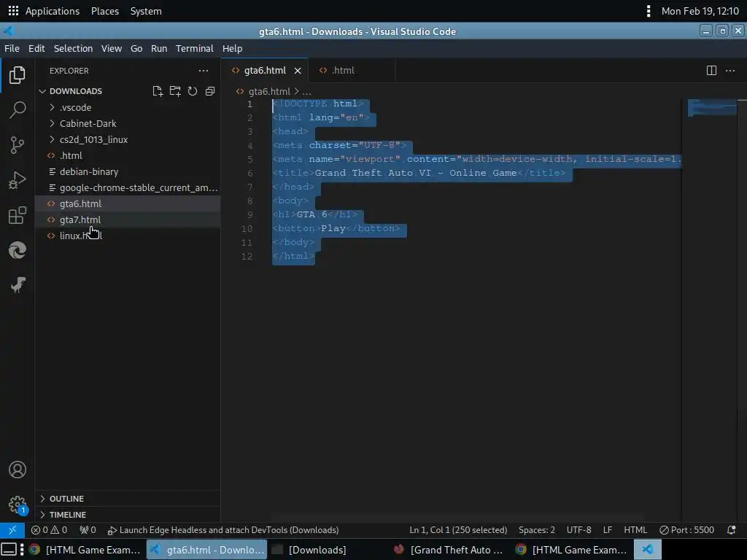This screenshot has height=560, width=747.
Task: Open the Accounts menu icon
Action: 18,470
